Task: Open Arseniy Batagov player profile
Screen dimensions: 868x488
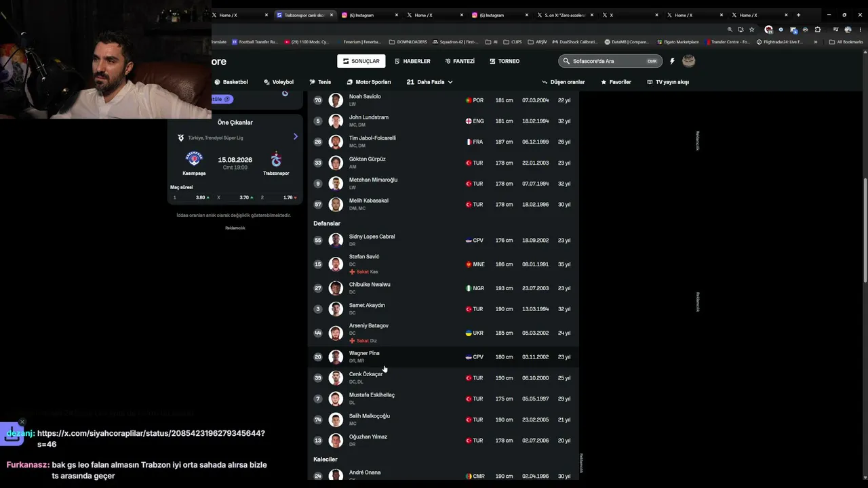Action: click(x=443, y=333)
